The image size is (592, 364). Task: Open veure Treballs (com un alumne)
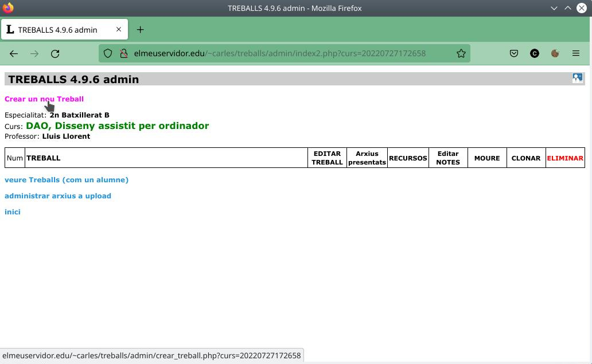click(67, 180)
